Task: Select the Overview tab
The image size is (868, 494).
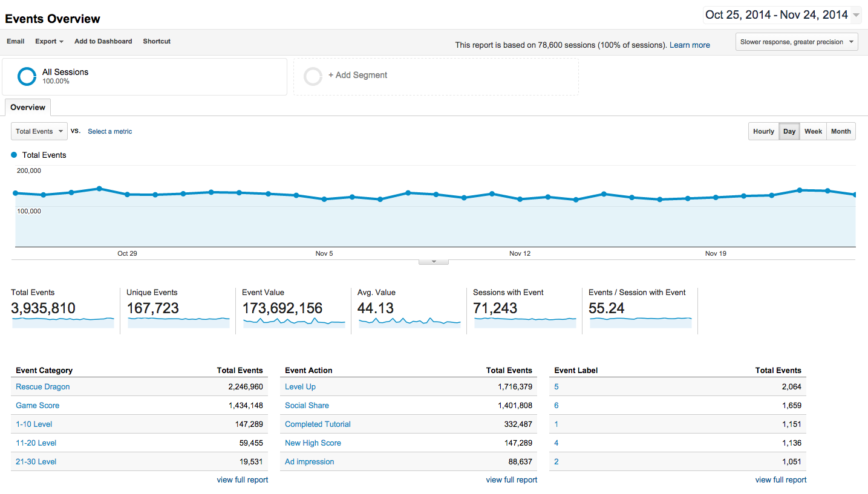Action: coord(28,108)
